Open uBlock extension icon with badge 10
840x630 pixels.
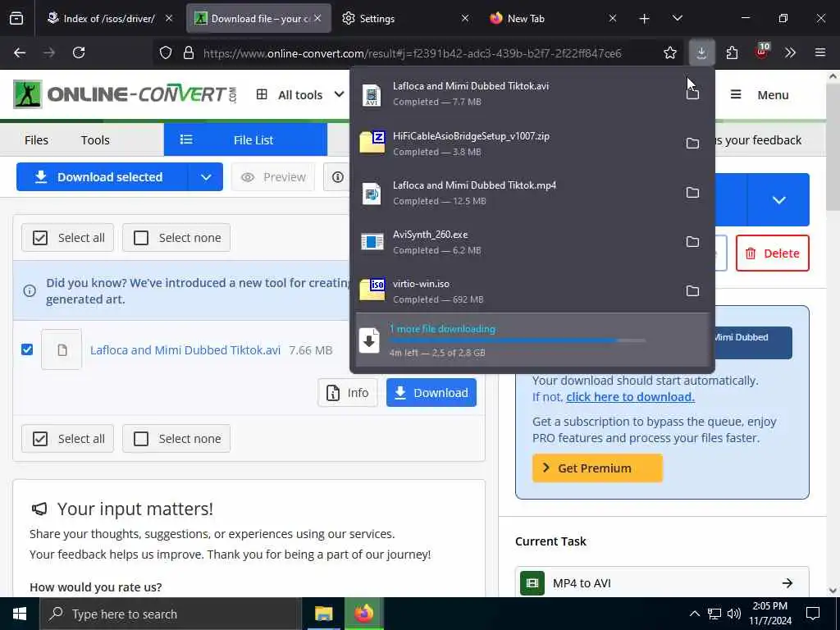pos(762,52)
